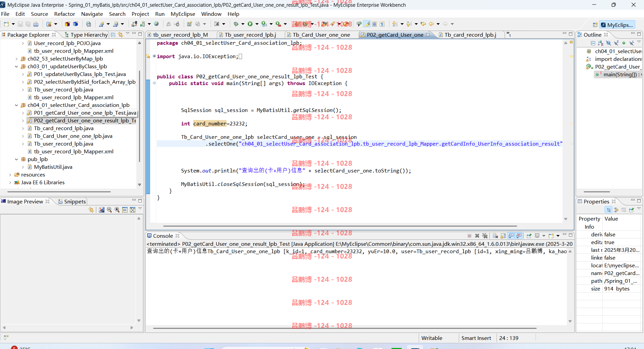This screenshot has width=644, height=349.
Task: Collapse all in the Outline view
Action: pyautogui.click(x=593, y=43)
